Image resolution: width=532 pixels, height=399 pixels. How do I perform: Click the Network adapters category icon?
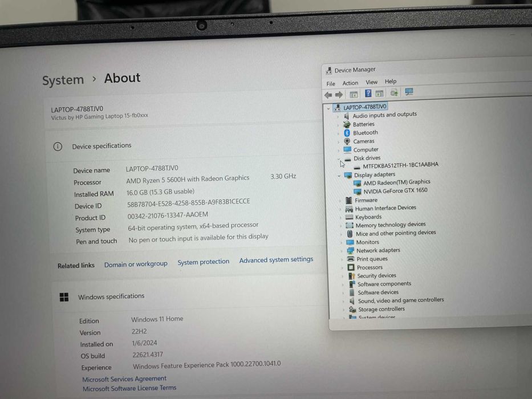coord(351,251)
